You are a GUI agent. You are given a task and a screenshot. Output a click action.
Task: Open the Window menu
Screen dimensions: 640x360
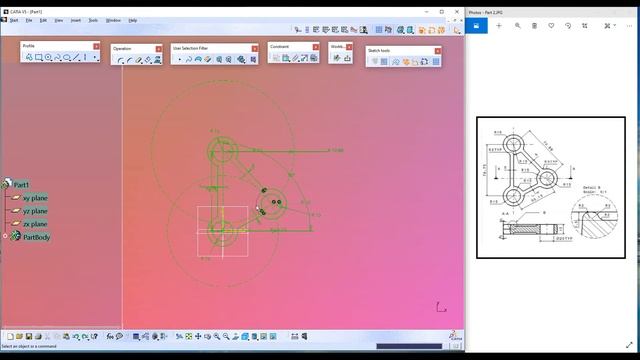[x=113, y=20]
